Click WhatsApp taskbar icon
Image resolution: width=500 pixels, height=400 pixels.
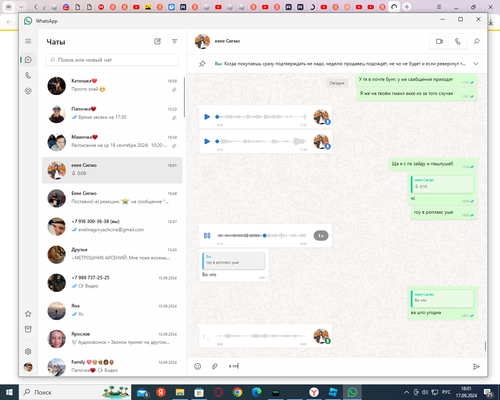click(x=352, y=392)
